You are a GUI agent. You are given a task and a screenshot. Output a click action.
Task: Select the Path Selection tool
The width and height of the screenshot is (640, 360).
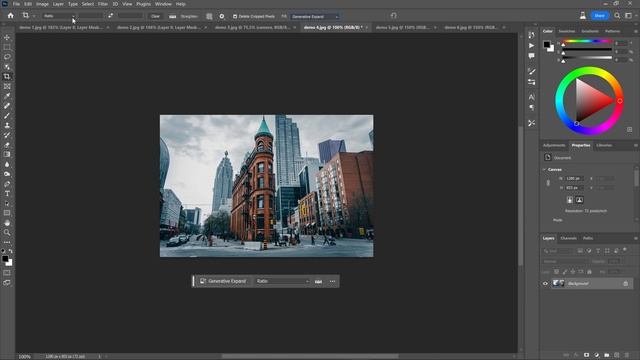tap(7, 204)
